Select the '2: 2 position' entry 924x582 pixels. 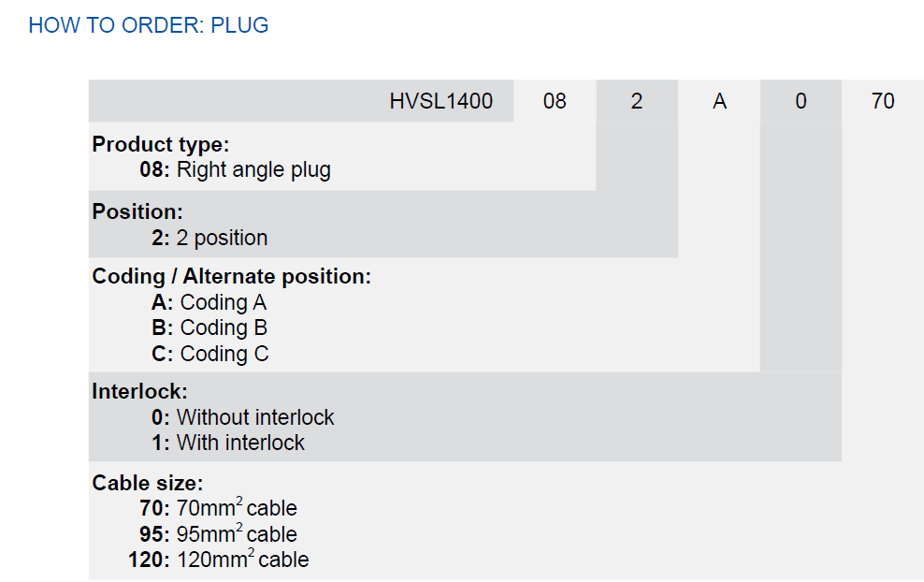pyautogui.click(x=209, y=238)
